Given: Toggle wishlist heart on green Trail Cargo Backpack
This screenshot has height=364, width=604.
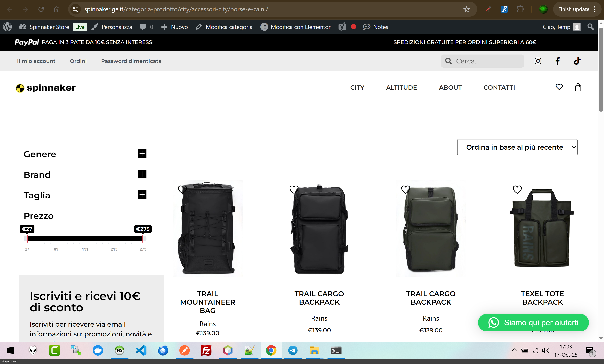Looking at the screenshot, I should pyautogui.click(x=405, y=189).
